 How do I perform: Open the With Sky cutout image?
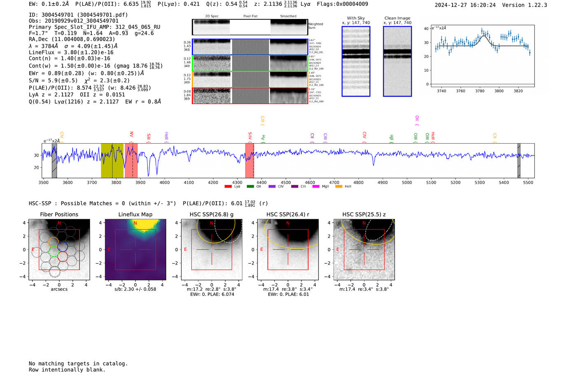tap(356, 61)
